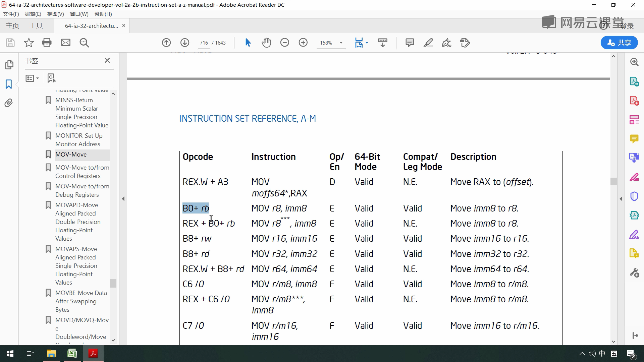644x362 pixels.
Task: Open bookmarks options list dropdown
Action: tap(32, 78)
